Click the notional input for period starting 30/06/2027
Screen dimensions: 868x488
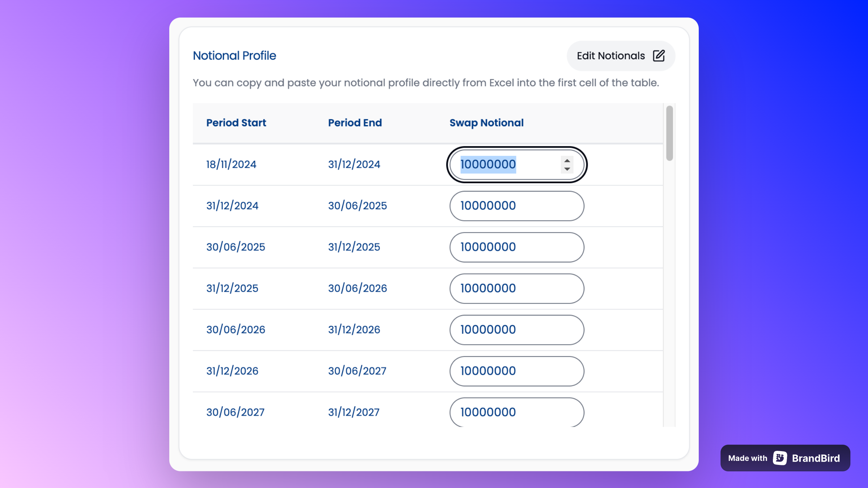(x=516, y=412)
